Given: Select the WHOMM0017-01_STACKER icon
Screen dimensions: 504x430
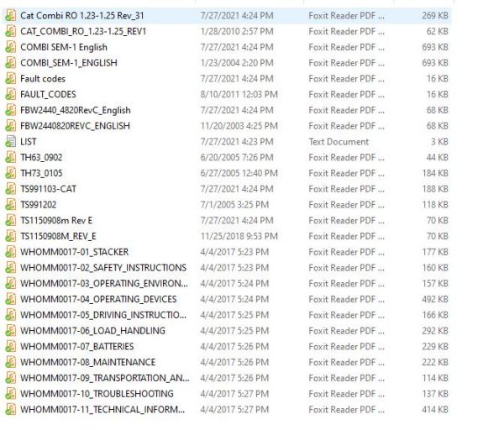Looking at the screenshot, I should click(x=11, y=252).
